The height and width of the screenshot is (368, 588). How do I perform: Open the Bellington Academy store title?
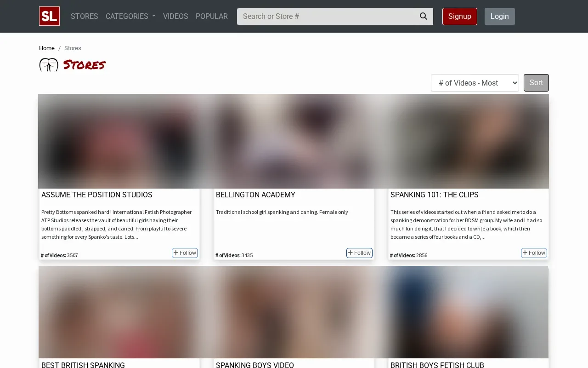click(255, 195)
